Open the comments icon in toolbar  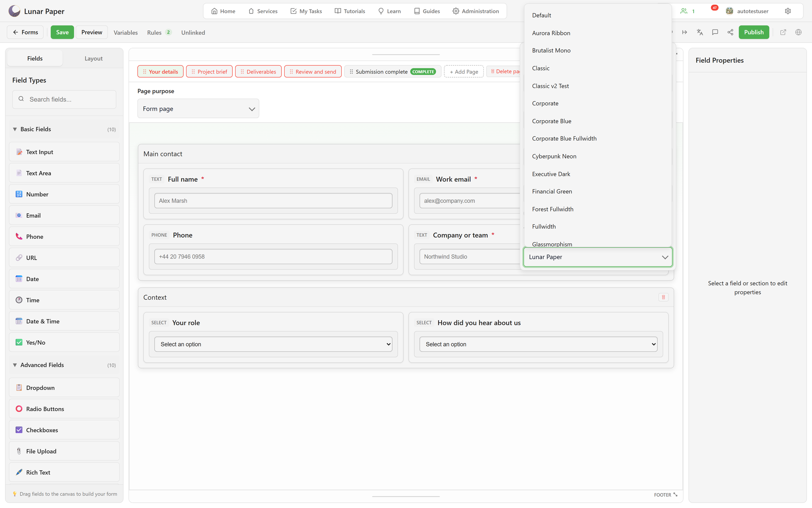[715, 32]
